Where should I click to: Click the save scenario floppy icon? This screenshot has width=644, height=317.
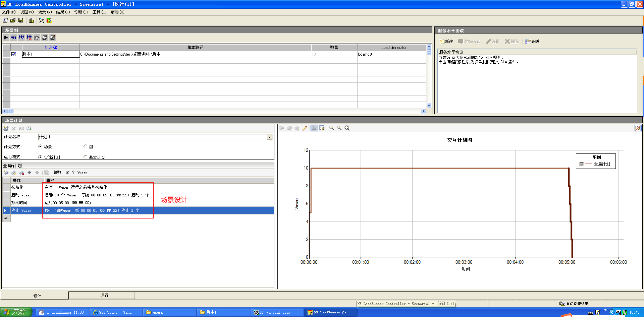coord(21,20)
